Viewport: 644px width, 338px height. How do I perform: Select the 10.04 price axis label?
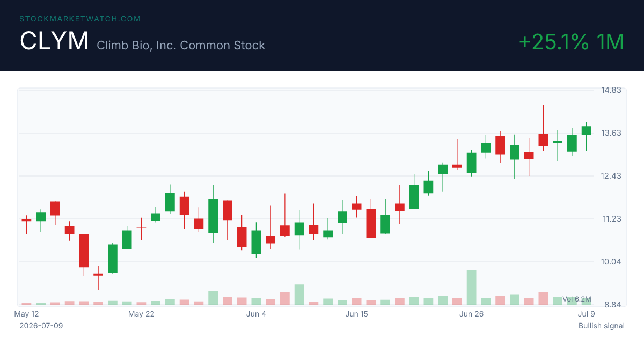pos(610,261)
